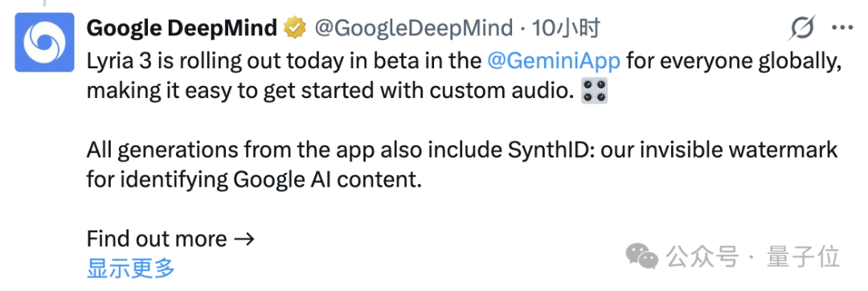Click the thread line above the avatar

tap(45, 2)
